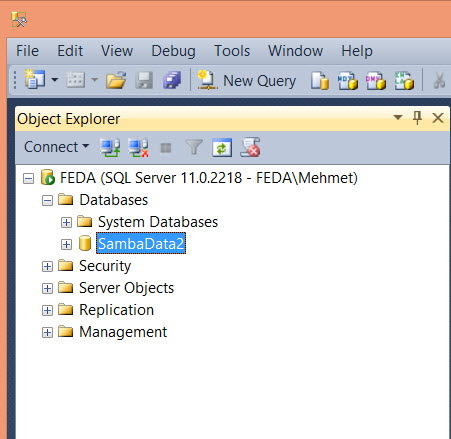Click the Save All icon

[x=172, y=80]
